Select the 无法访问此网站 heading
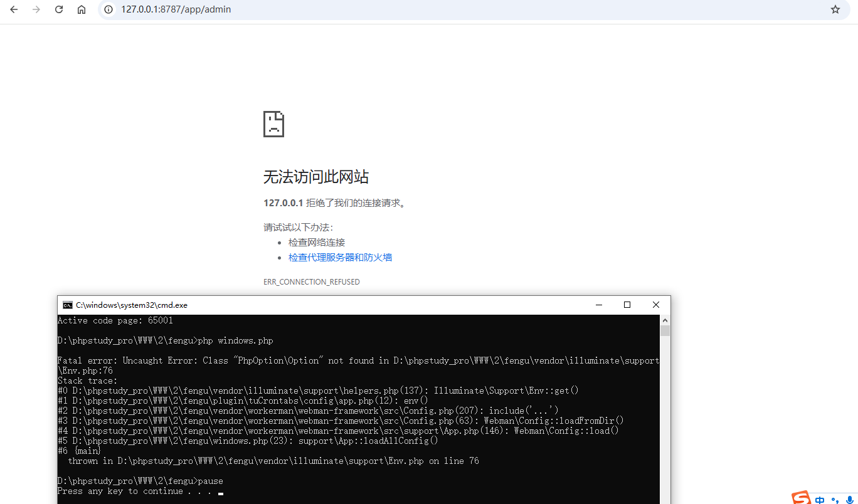Viewport: 858px width, 504px height. tap(315, 177)
